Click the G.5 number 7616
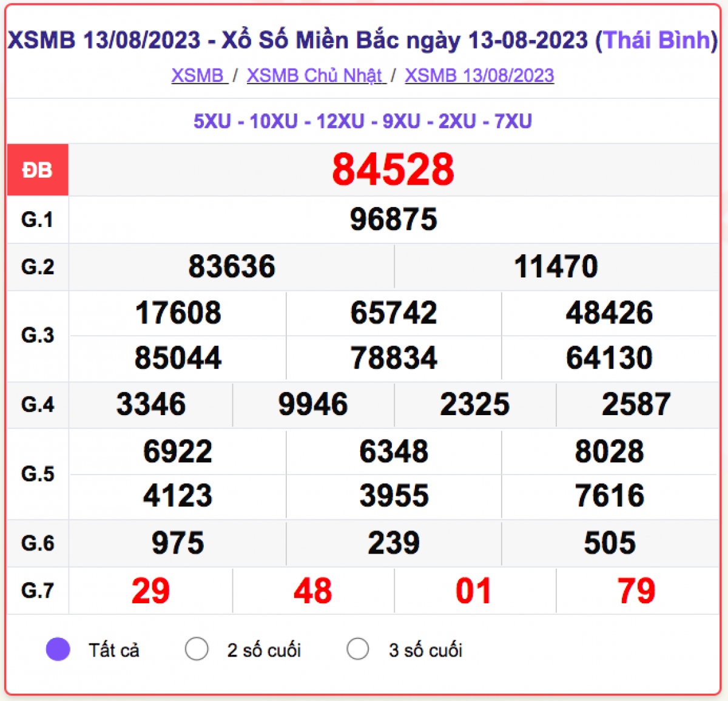Screen dimensions: 728x701 tap(610, 496)
